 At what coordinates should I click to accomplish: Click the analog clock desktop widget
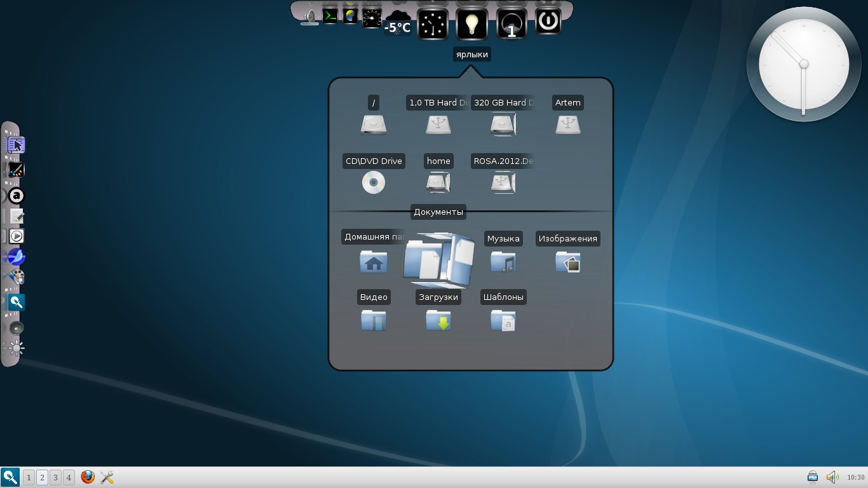pyautogui.click(x=803, y=64)
